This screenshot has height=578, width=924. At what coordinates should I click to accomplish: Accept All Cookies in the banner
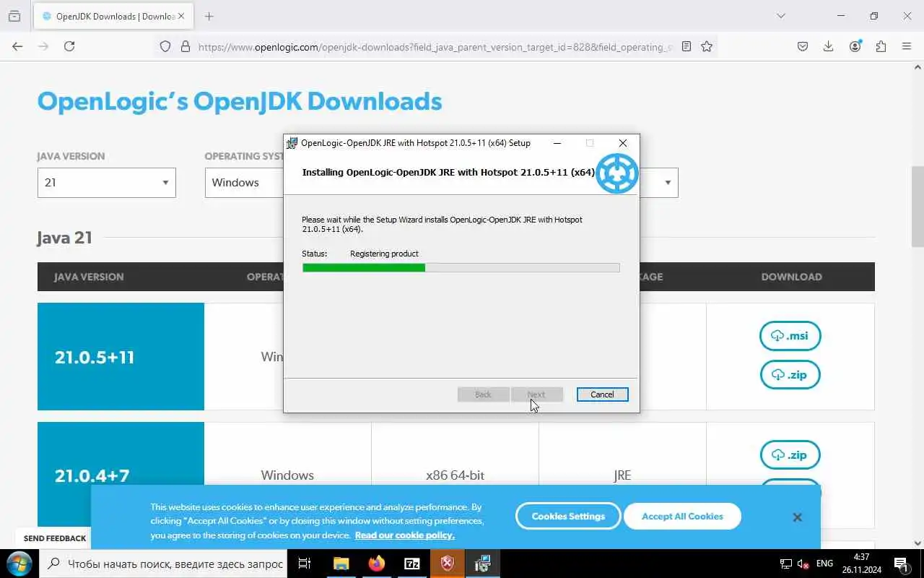click(682, 516)
